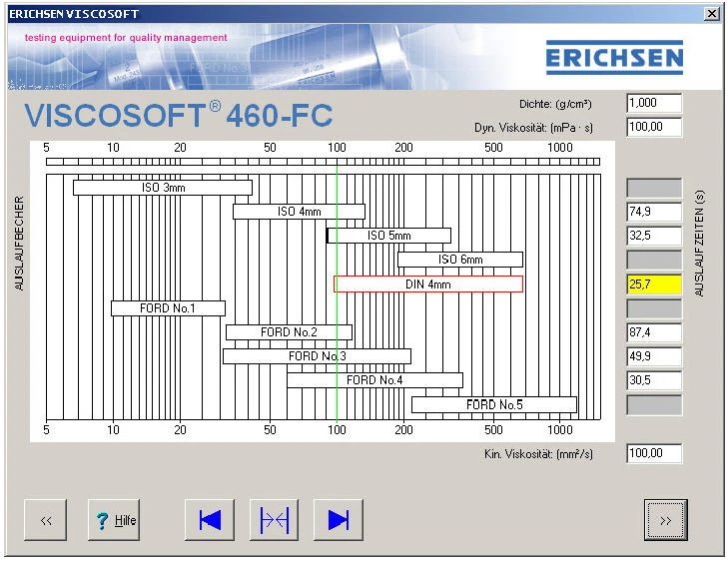Select the DIN 4mm cup bar
Screen dimensions: 728x561
427,284
